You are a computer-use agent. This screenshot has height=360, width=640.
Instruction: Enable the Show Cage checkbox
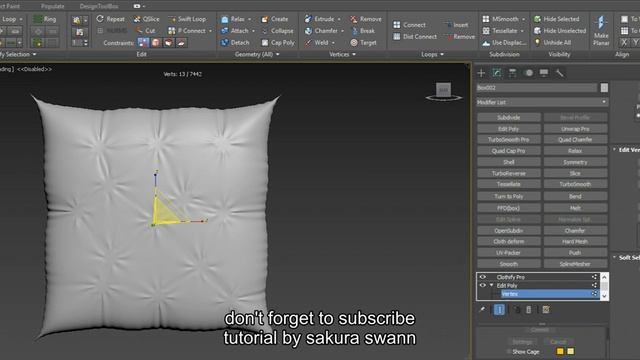pos(509,351)
